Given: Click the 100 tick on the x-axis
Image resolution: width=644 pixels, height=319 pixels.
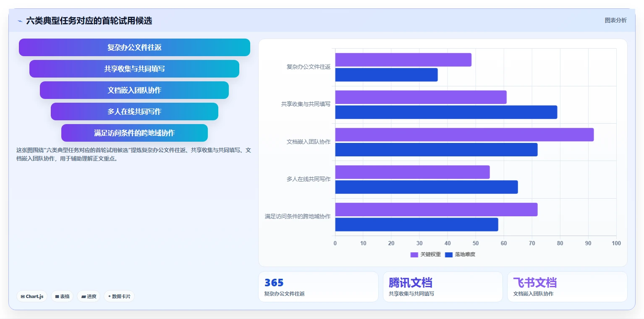Looking at the screenshot, I should pyautogui.click(x=616, y=243).
